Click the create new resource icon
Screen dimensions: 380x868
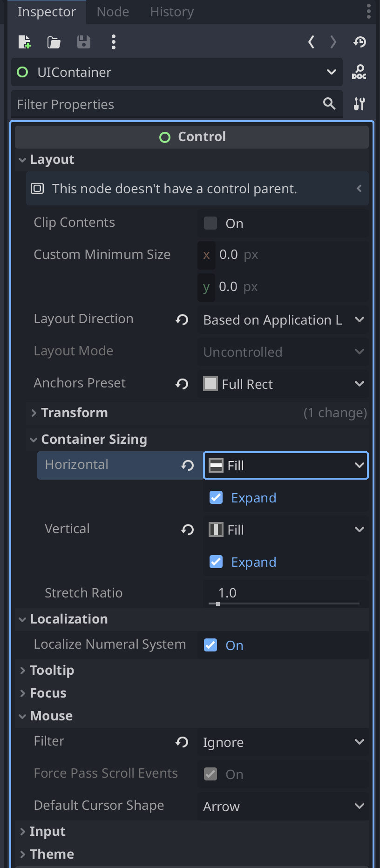(24, 42)
